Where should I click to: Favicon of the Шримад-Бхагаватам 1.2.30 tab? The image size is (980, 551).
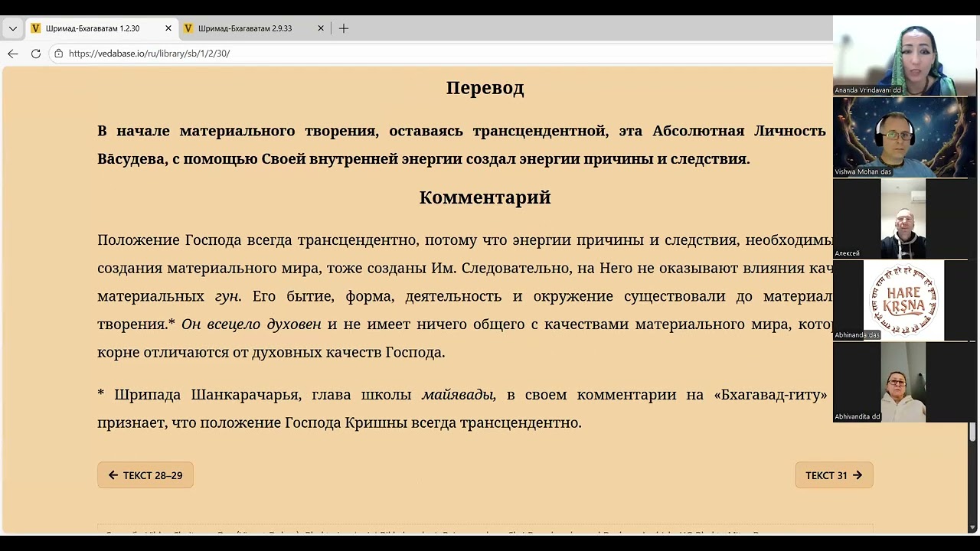click(36, 28)
